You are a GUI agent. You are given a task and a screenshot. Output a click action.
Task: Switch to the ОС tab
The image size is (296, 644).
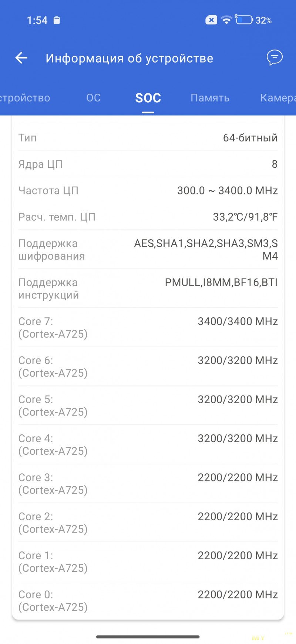[x=93, y=98]
